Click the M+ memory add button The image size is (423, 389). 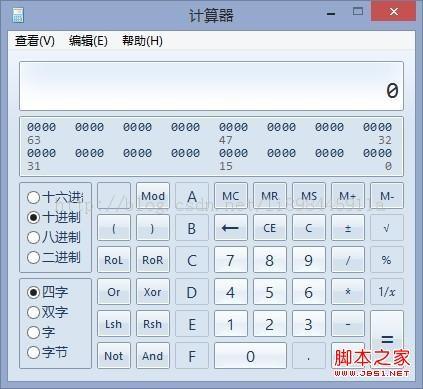[x=348, y=196]
